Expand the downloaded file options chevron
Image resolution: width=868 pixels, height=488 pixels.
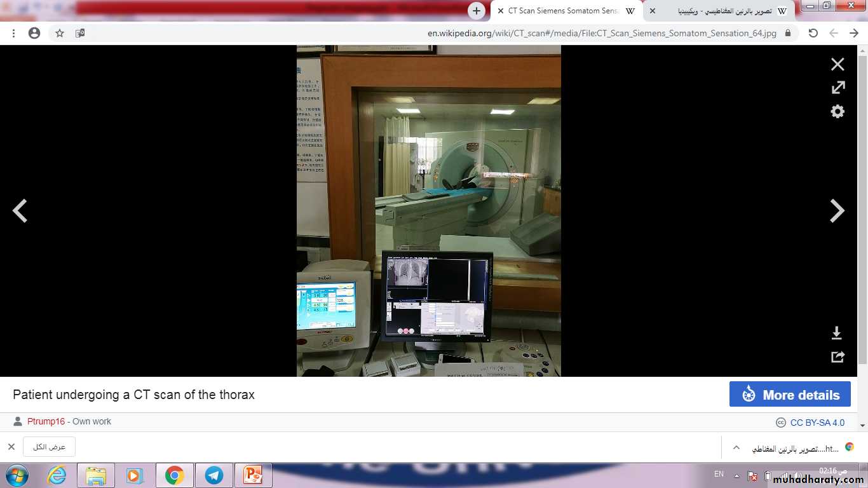[736, 447]
